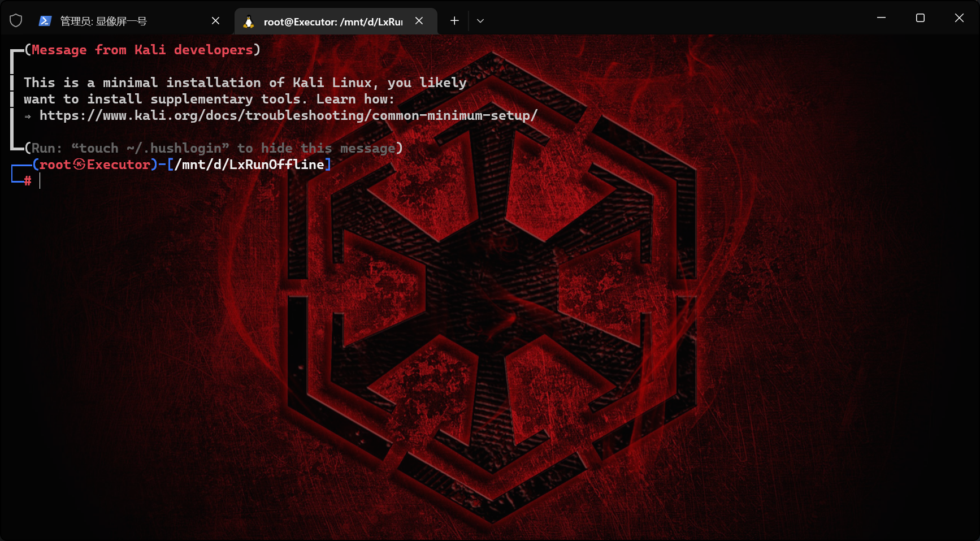This screenshot has width=980, height=541.
Task: Close the root@Executor tab
Action: pyautogui.click(x=419, y=21)
